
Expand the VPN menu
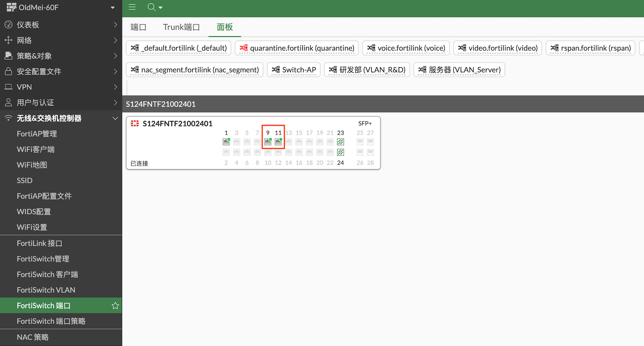click(61, 87)
